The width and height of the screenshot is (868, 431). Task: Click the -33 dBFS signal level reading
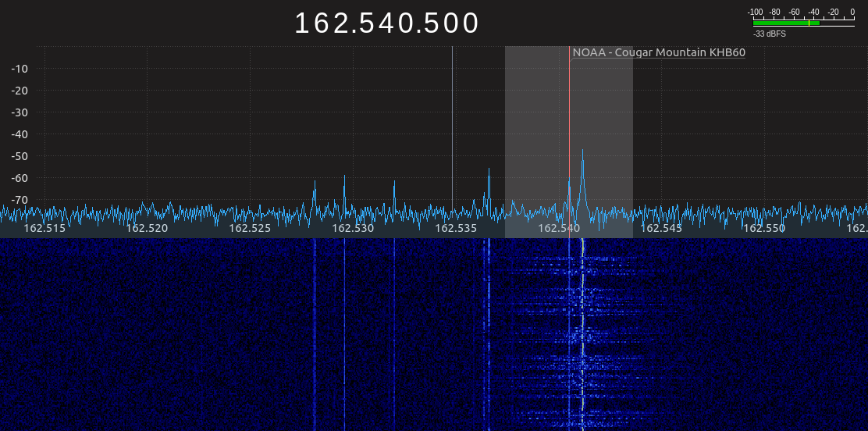pos(770,34)
